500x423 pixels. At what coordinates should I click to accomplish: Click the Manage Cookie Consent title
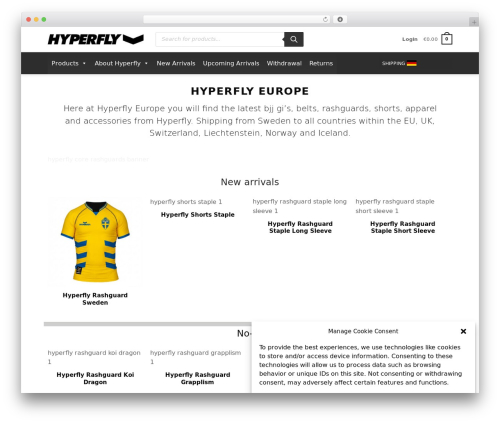(x=363, y=331)
